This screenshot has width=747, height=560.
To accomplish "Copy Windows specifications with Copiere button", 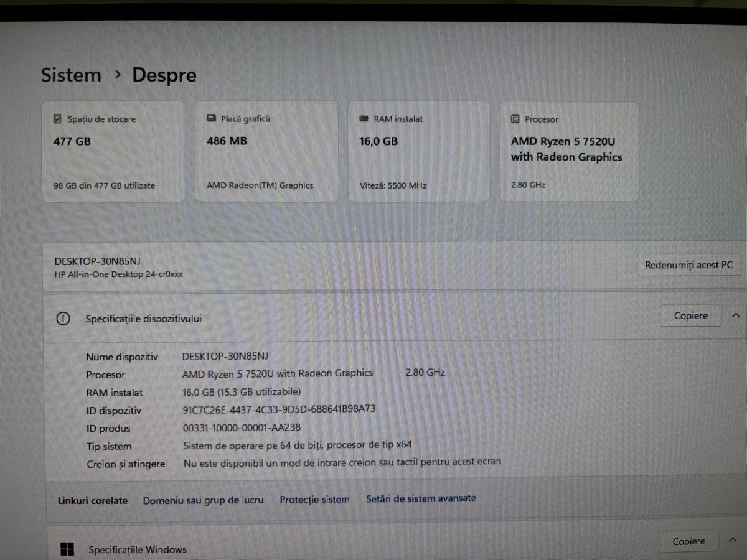I will point(688,541).
